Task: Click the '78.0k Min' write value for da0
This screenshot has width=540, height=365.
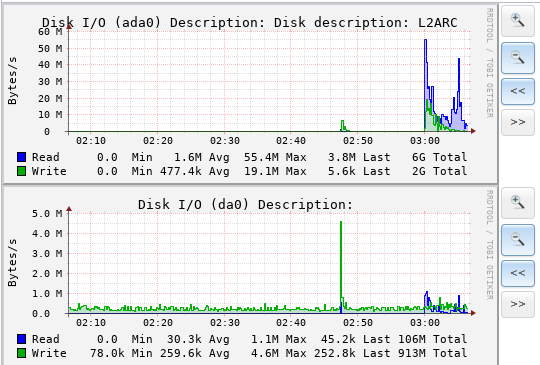Action: pyautogui.click(x=121, y=353)
